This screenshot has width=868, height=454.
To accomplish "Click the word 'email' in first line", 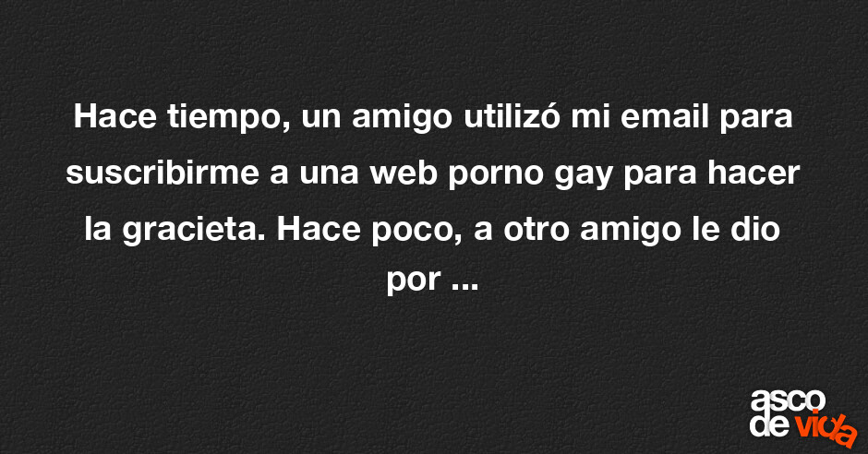I will [665, 116].
